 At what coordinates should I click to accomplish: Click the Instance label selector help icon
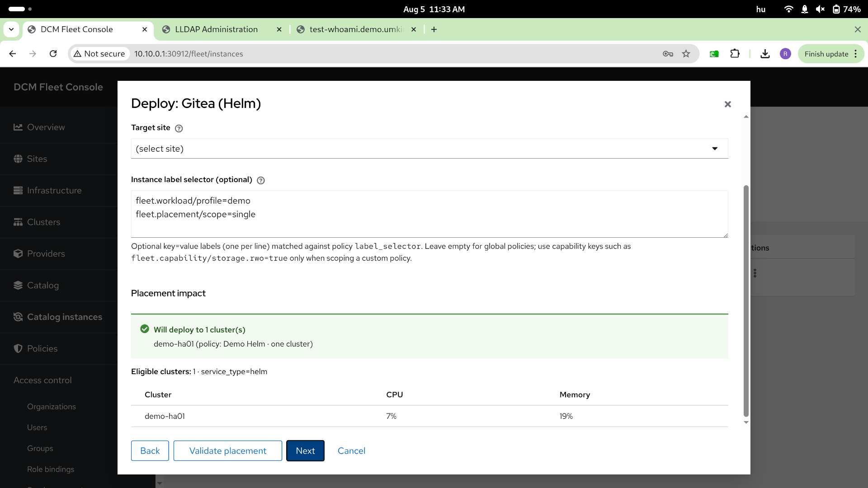(x=260, y=180)
